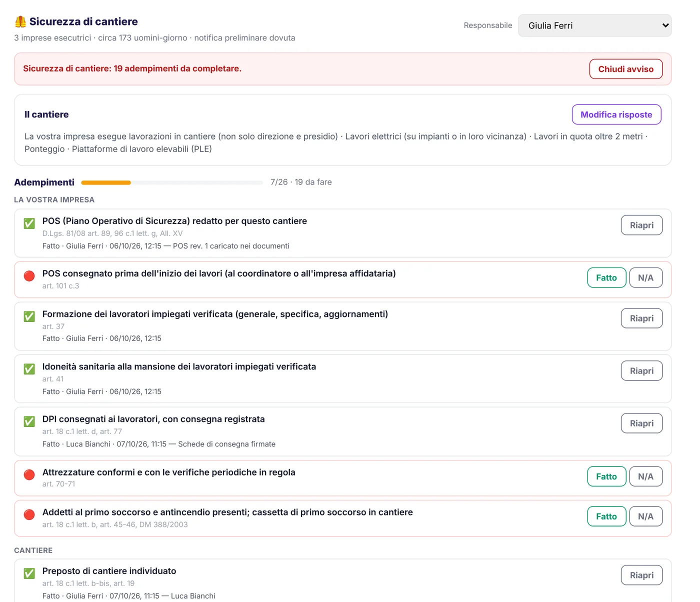Viewport: 700px width, 602px height.
Task: Click green checkmark on Idoneità sanitaria row
Action: (x=29, y=369)
